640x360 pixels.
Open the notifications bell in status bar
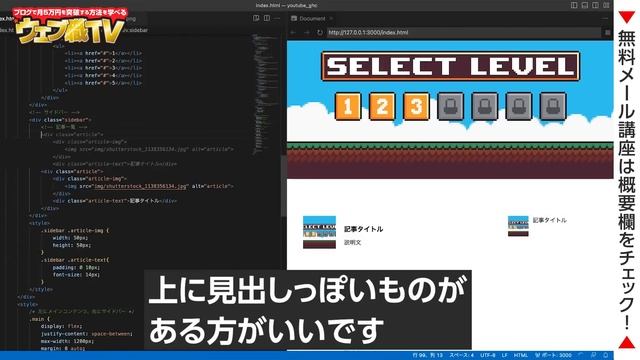[x=605, y=355]
